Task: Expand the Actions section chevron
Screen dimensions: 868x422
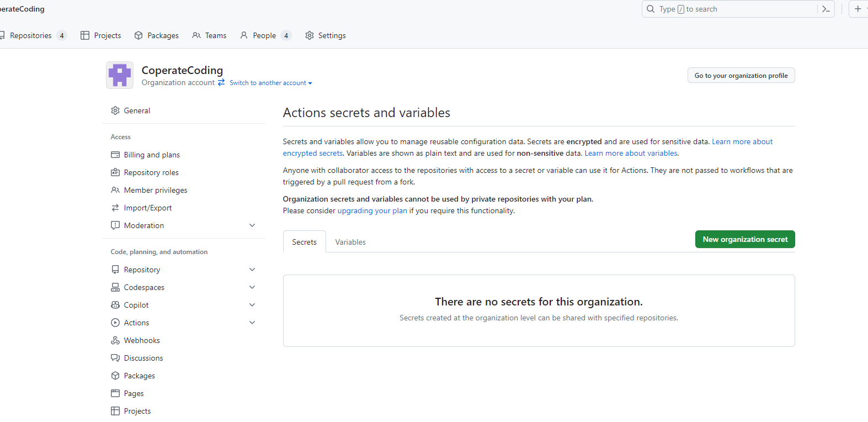Action: 252,323
